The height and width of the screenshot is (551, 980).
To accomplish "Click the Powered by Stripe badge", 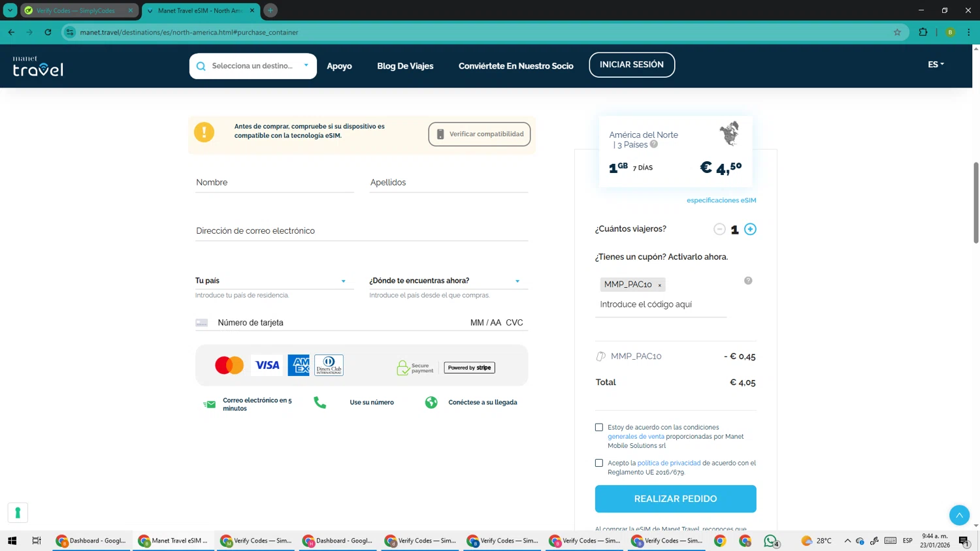I will pos(470,368).
